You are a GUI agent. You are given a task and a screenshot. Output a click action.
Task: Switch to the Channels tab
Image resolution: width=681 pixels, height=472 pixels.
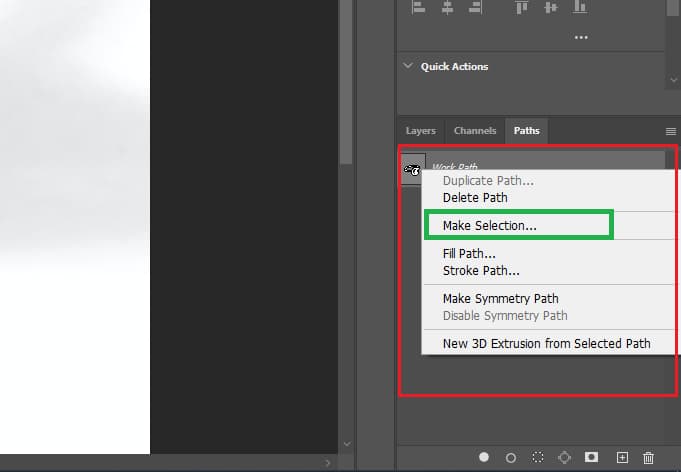pos(475,131)
